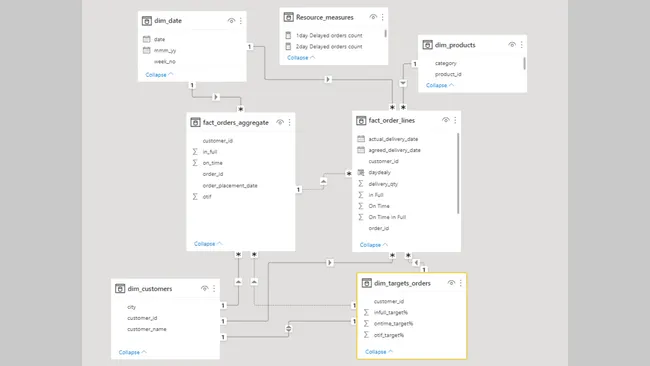Viewport: 650px width, 366px height.
Task: Collapse the Resource_measures table card
Action: (x=301, y=58)
